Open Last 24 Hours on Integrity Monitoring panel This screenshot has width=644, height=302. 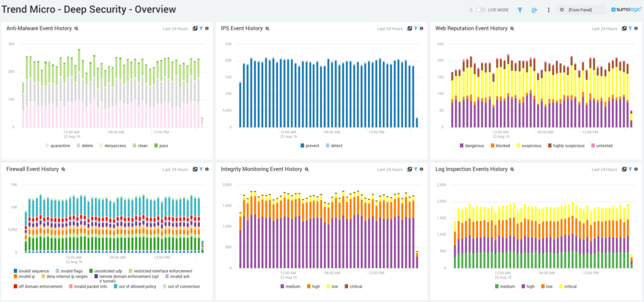[x=390, y=169]
